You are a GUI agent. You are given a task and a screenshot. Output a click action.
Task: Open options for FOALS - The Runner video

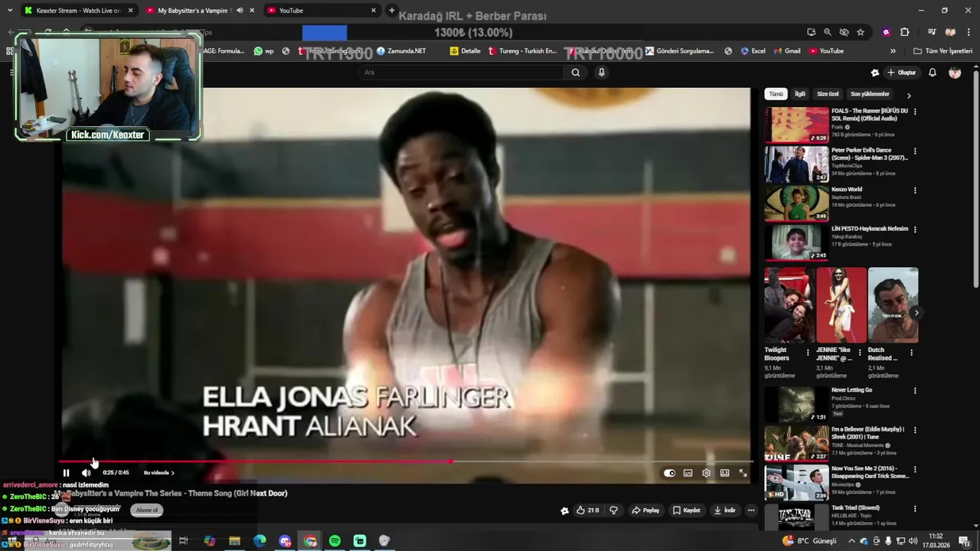click(x=915, y=112)
